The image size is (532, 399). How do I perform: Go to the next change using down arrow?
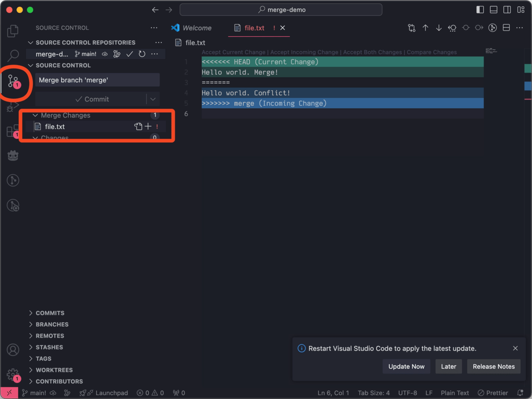[x=438, y=28]
